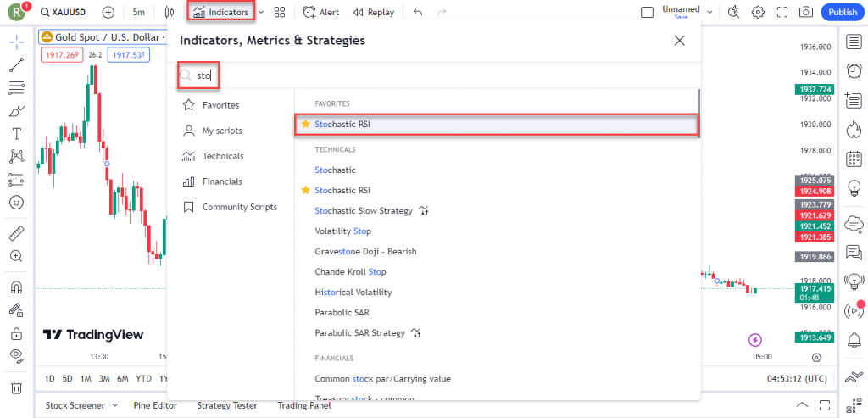Change the 5m chart interval
This screenshot has width=868, height=418.
139,12
